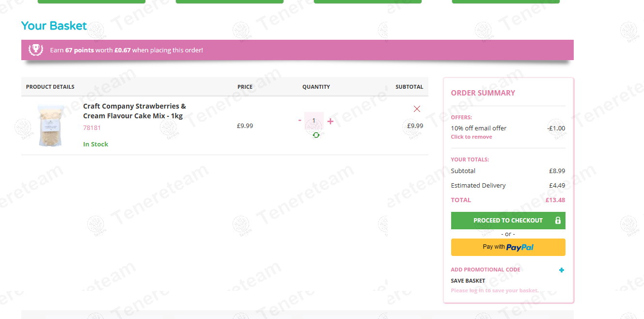The width and height of the screenshot is (644, 319).
Task: Click the quantity input field
Action: (x=314, y=121)
